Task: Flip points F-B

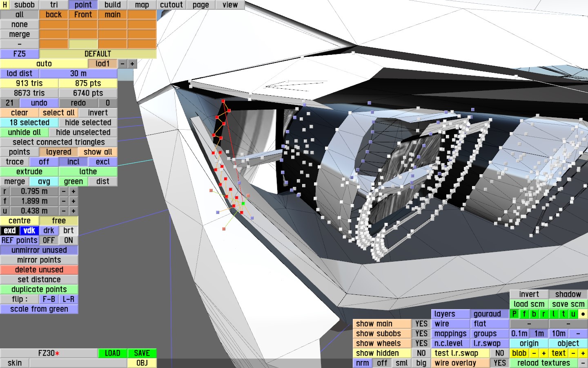Action: pos(49,299)
